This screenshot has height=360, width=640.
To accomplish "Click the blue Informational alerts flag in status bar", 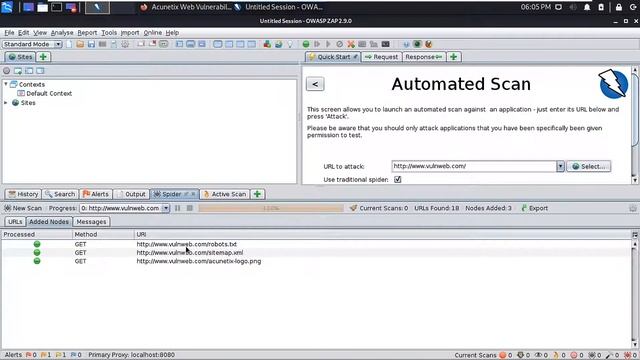I will click(x=73, y=355).
